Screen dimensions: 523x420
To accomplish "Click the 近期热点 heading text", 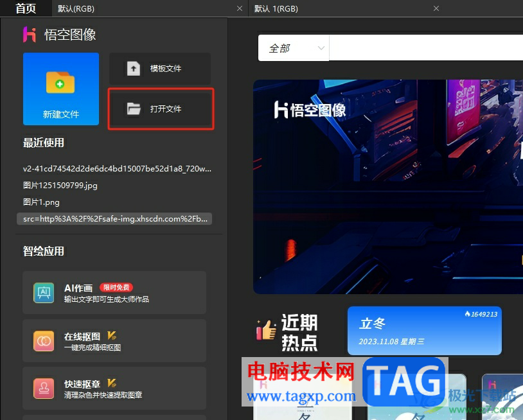I will coord(299,332).
